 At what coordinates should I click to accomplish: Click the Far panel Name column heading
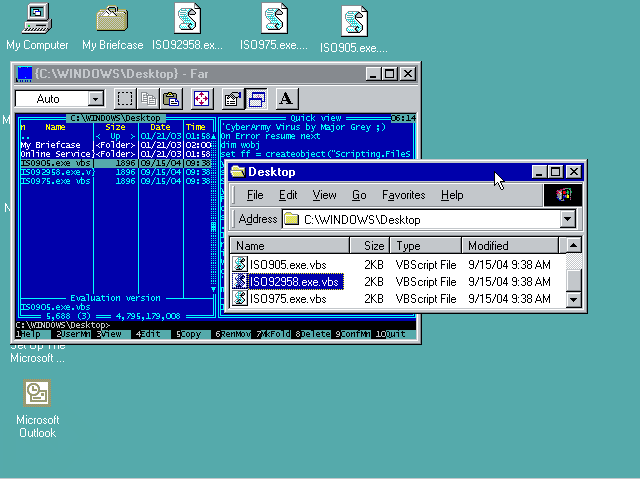coord(56,127)
